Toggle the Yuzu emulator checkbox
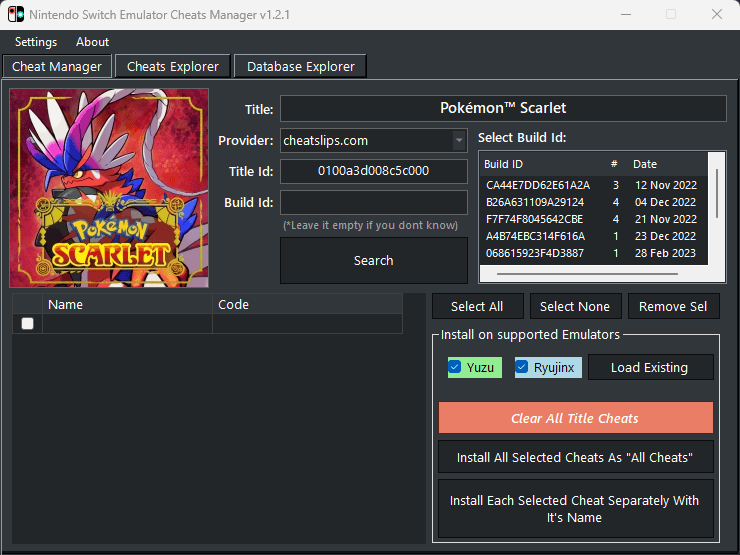Image resolution: width=740 pixels, height=555 pixels. pos(455,367)
